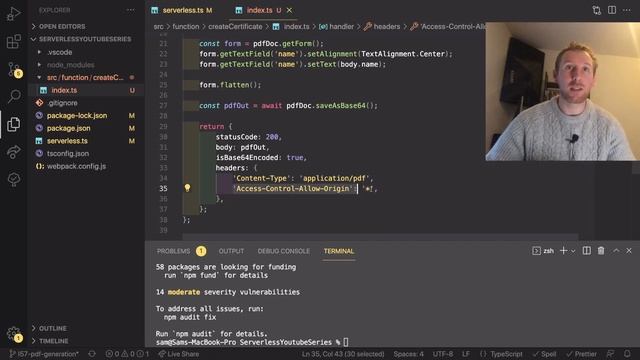Click the 'createCertificate' breadcrumb
The image size is (640, 360).
[235, 27]
